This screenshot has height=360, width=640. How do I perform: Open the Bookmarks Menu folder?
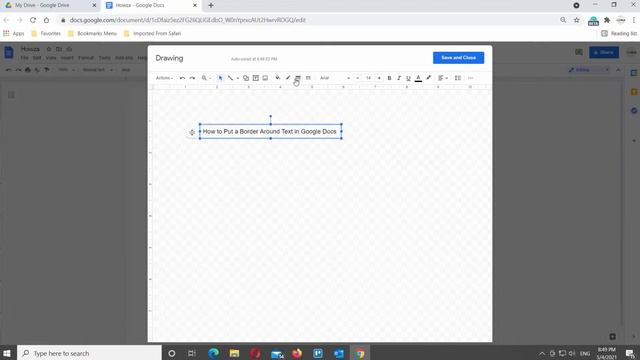(x=92, y=33)
